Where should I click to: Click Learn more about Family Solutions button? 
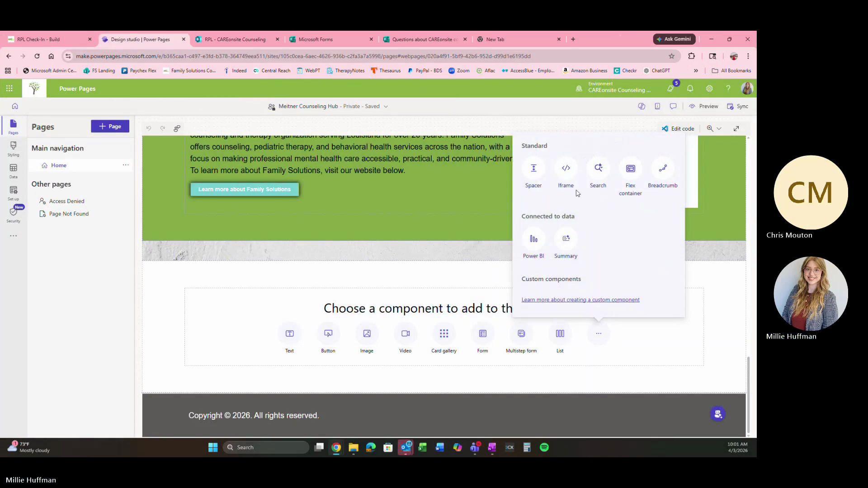click(x=244, y=189)
